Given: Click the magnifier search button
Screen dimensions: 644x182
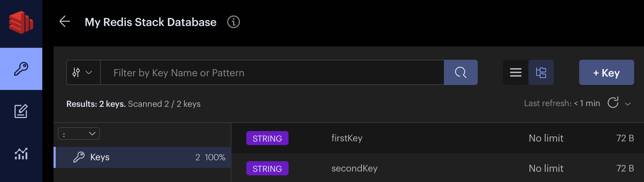Looking at the screenshot, I should [460, 72].
